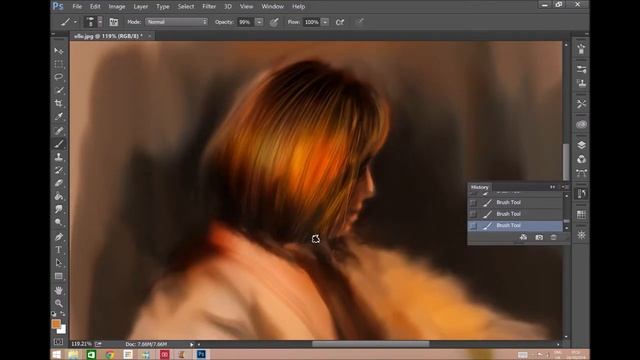The height and width of the screenshot is (360, 640).
Task: Open the Flow slider dropdown arrow
Action: [x=325, y=22]
